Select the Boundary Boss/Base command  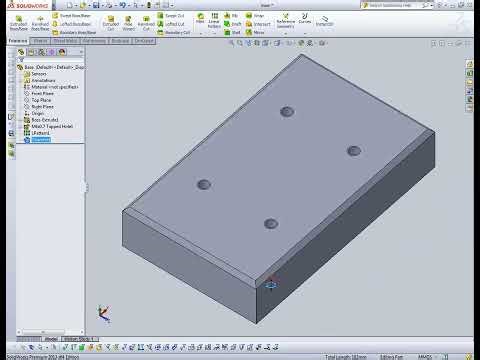[x=74, y=32]
